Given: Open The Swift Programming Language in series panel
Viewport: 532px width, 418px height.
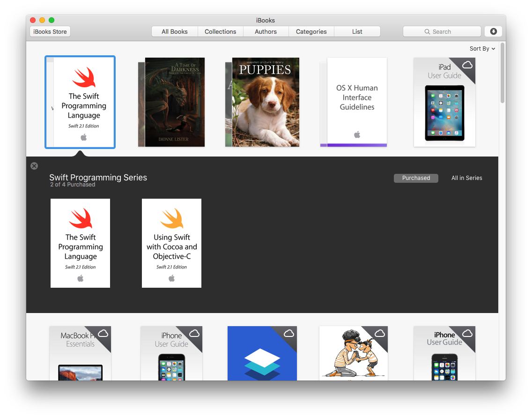Looking at the screenshot, I should [81, 243].
